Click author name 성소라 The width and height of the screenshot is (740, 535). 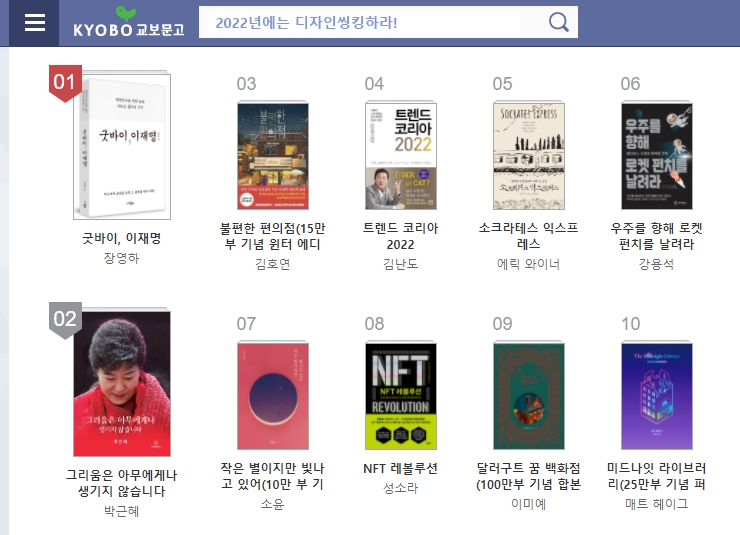pos(401,488)
